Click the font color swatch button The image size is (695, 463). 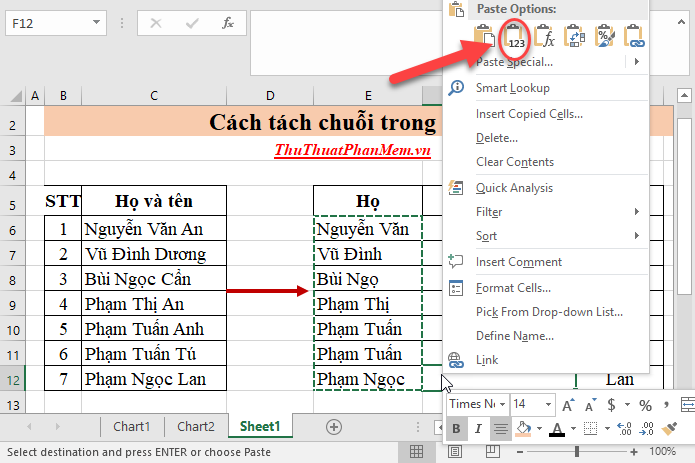click(559, 429)
